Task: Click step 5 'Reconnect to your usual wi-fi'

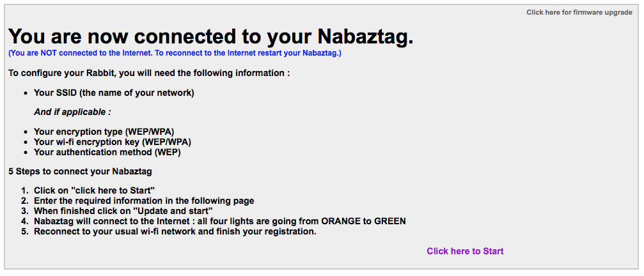Action: point(175,232)
